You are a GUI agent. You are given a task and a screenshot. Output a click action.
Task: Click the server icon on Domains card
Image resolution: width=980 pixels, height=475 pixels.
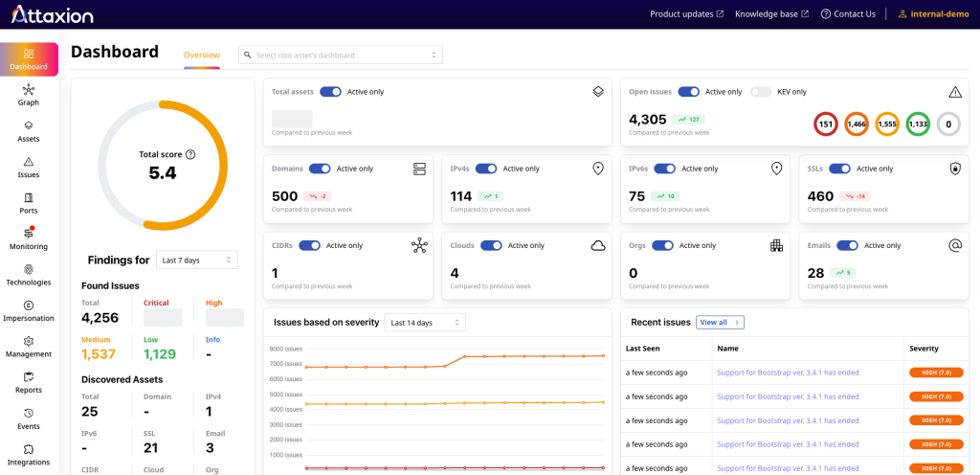pos(419,169)
